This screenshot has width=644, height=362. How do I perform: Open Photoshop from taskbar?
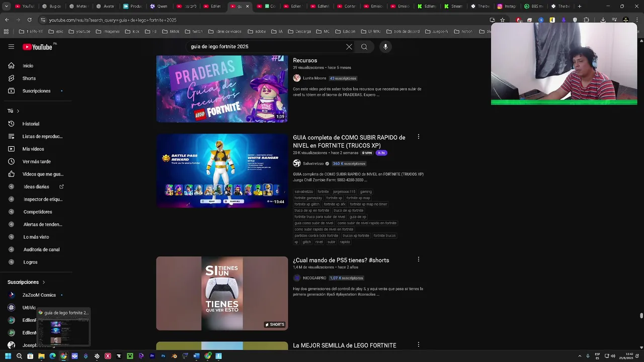coord(163,356)
